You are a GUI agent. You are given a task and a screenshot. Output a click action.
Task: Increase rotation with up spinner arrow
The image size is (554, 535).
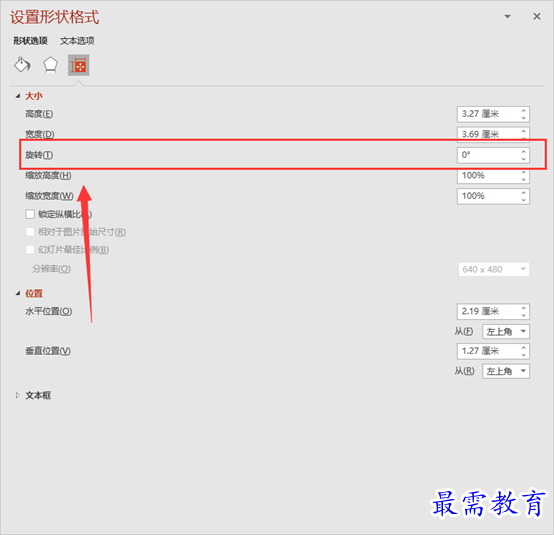(x=524, y=152)
